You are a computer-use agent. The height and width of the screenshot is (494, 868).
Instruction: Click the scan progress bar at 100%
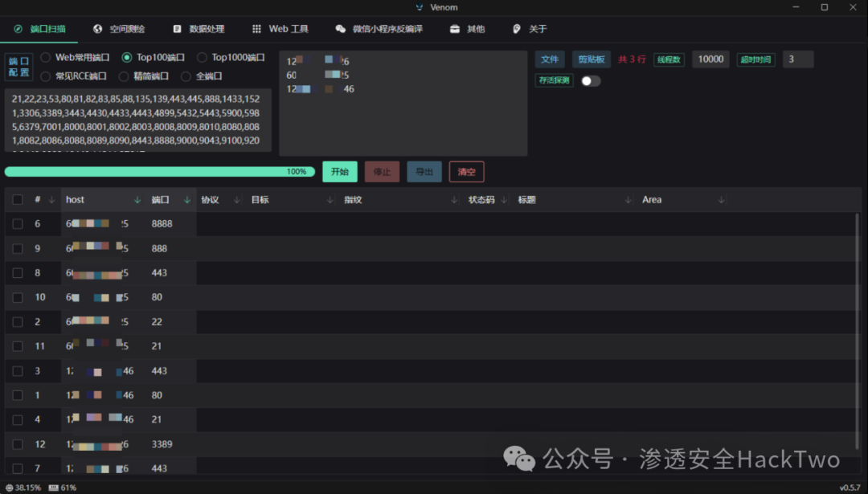tap(159, 171)
